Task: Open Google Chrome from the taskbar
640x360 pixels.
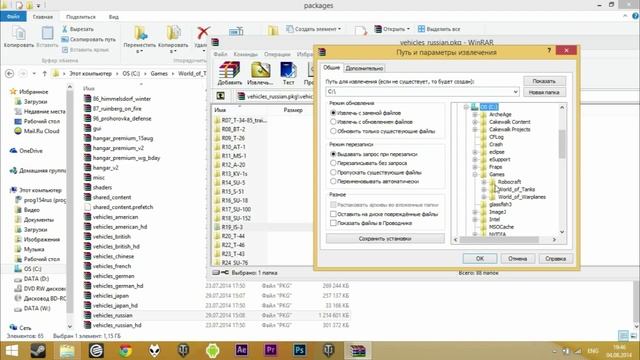Action: click(125, 351)
